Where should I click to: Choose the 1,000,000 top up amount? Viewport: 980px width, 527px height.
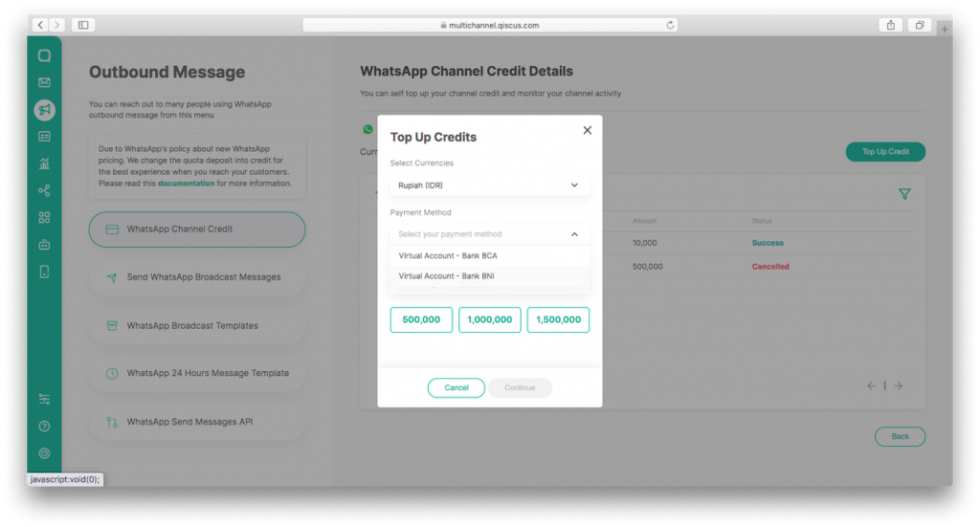[490, 319]
